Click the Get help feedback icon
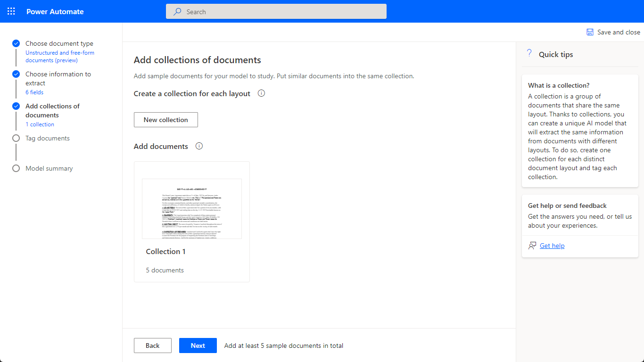The width and height of the screenshot is (644, 362). (x=532, y=245)
